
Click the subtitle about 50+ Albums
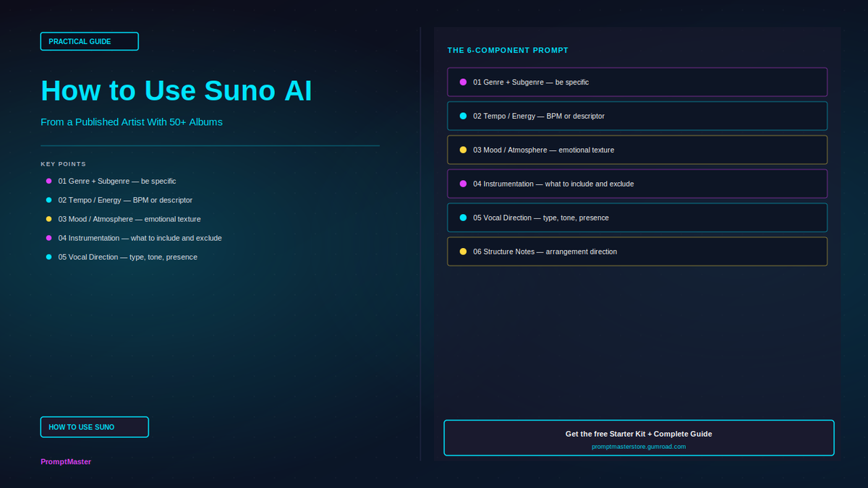coord(132,122)
